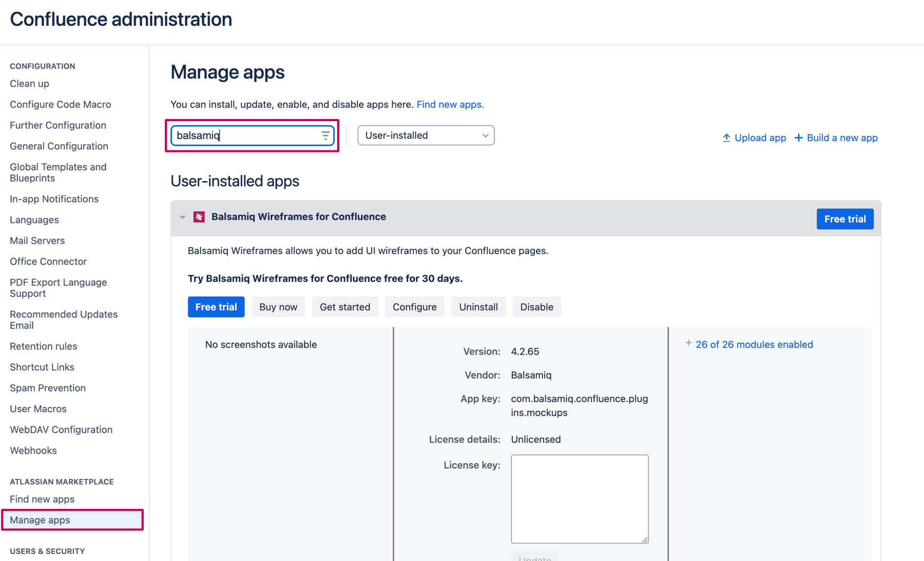
Task: Click the Find new apps link in description
Action: [x=450, y=104]
